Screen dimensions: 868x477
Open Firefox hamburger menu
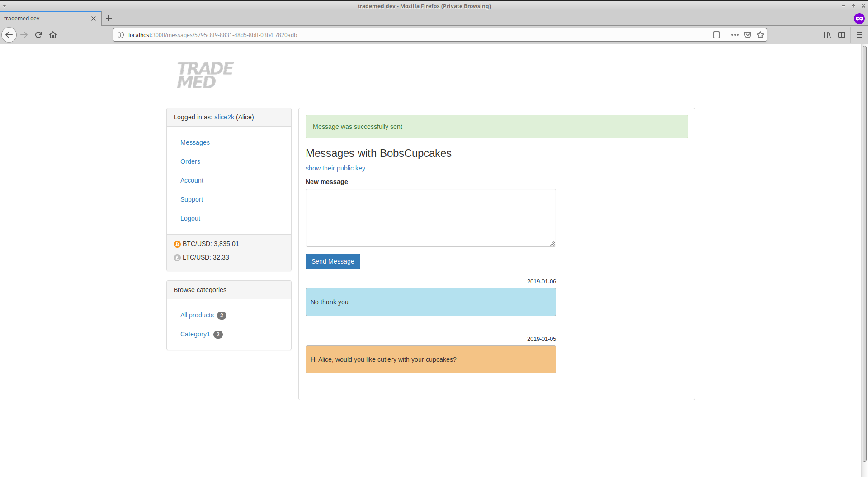(x=859, y=35)
